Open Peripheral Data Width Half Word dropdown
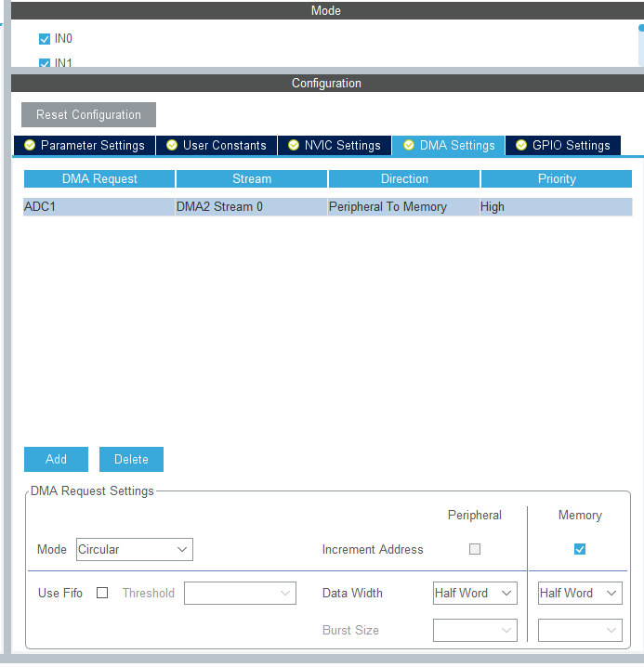Screen dimensions: 644x667 pos(475,593)
